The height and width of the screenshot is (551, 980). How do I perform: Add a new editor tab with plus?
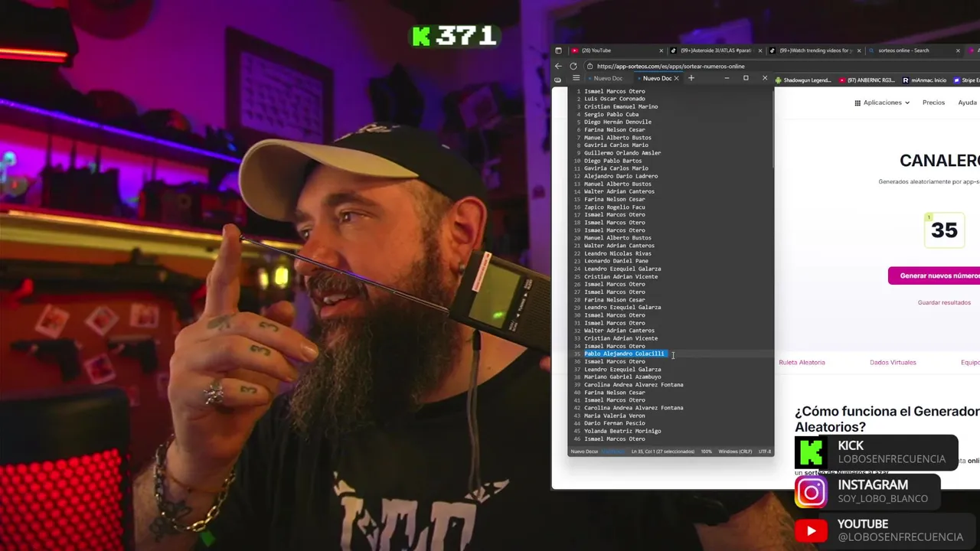(x=691, y=78)
